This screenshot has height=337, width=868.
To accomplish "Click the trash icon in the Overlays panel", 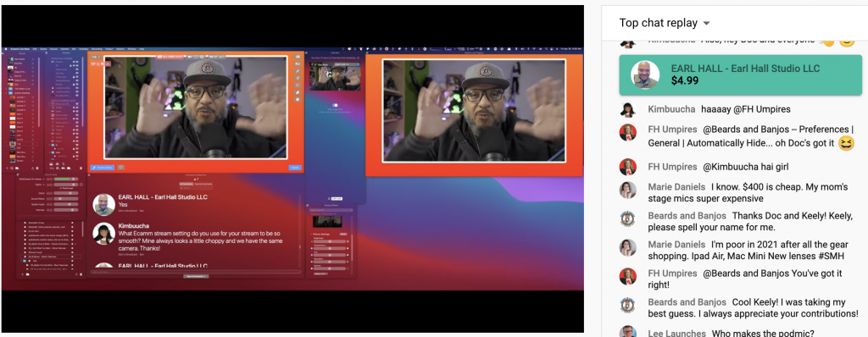I will tap(81, 168).
